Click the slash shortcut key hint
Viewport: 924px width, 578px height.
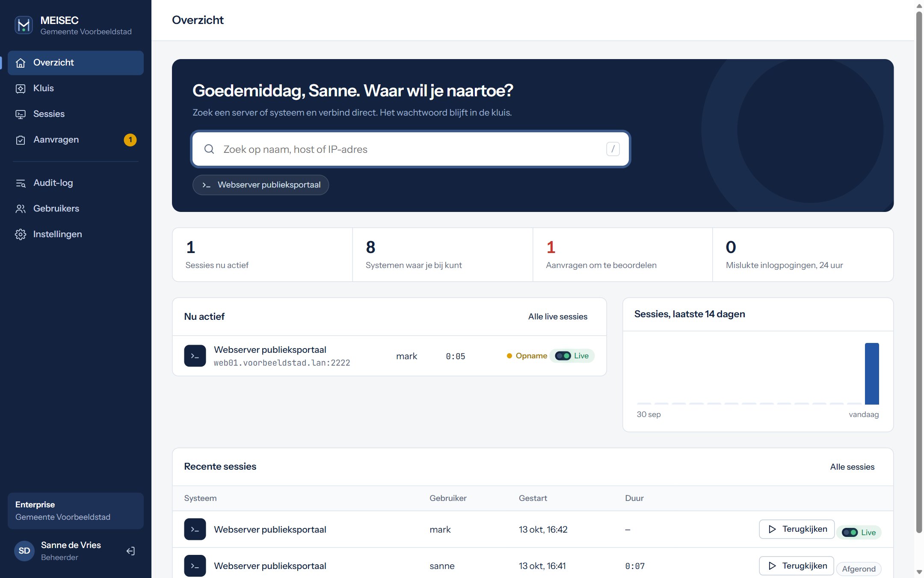[x=613, y=149]
